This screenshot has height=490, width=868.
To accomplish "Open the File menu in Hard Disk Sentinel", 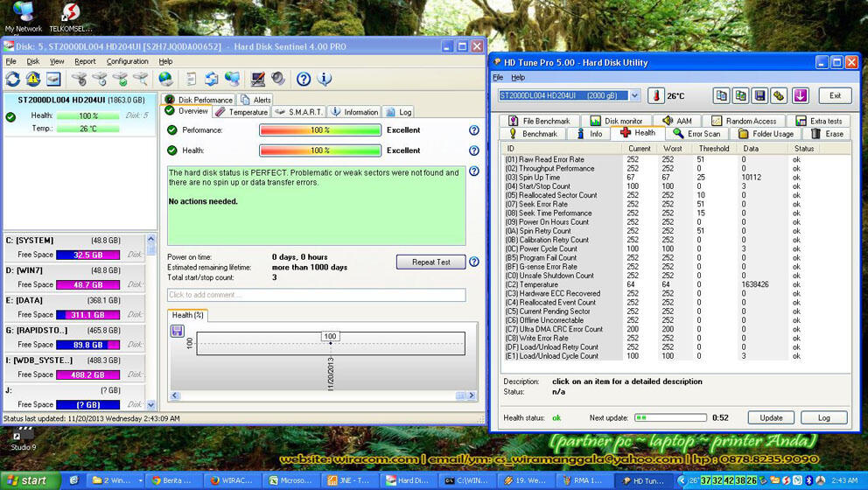I will coord(11,61).
